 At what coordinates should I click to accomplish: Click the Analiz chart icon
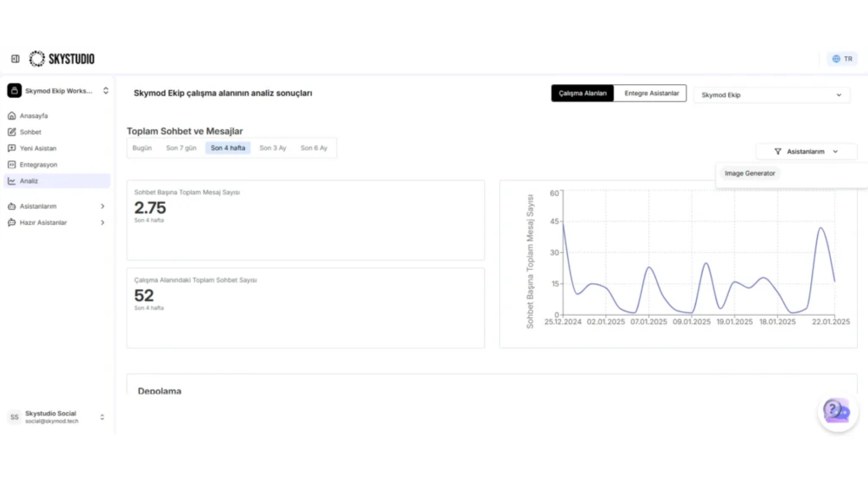click(12, 181)
